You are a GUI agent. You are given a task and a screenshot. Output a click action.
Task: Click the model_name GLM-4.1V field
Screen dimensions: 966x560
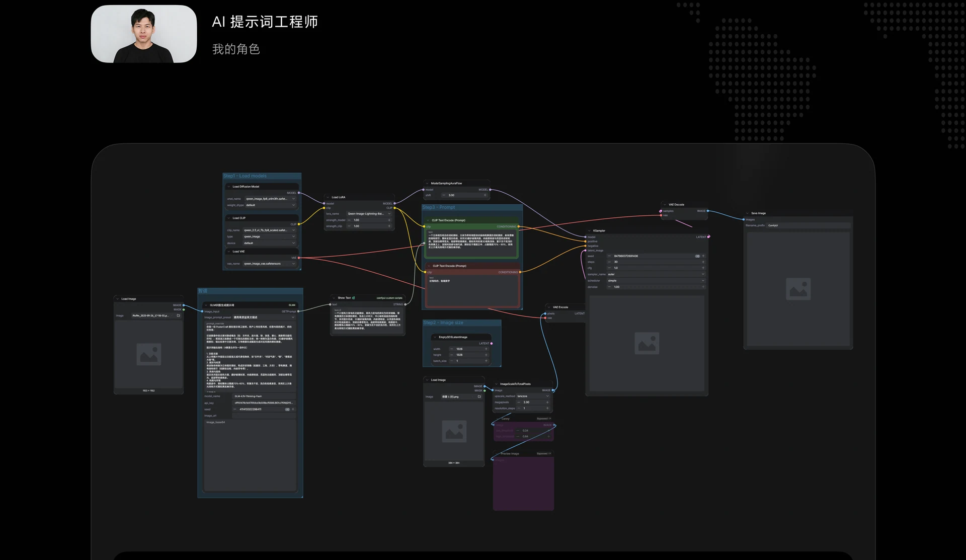coord(264,396)
